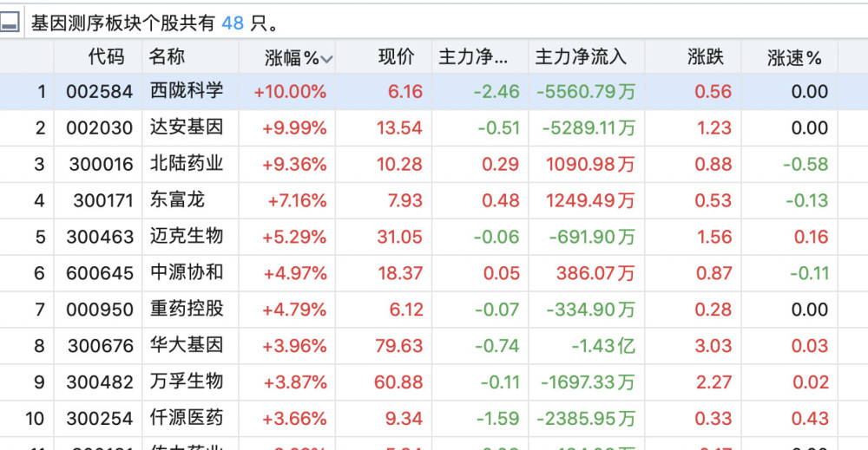Click the sort arrow on 涨幅% column
Image resolution: width=868 pixels, height=450 pixels.
(x=326, y=60)
